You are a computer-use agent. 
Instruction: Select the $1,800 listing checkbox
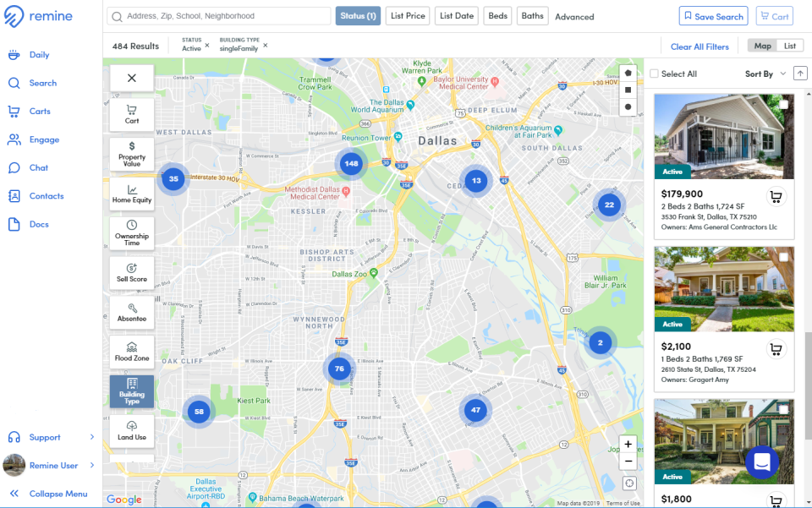[783, 410]
